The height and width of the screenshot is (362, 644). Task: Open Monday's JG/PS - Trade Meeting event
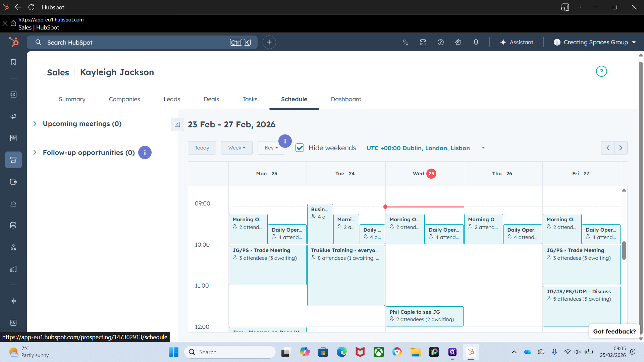pos(267,265)
